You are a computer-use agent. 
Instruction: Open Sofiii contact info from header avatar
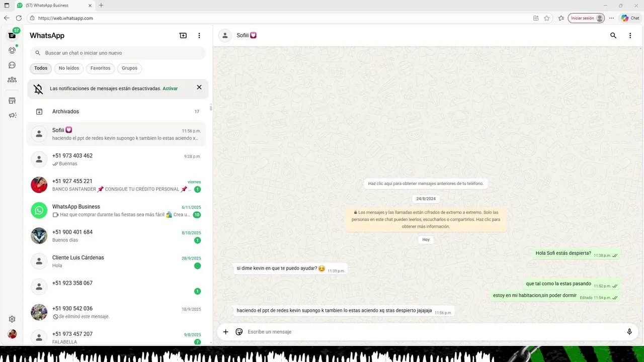(225, 36)
